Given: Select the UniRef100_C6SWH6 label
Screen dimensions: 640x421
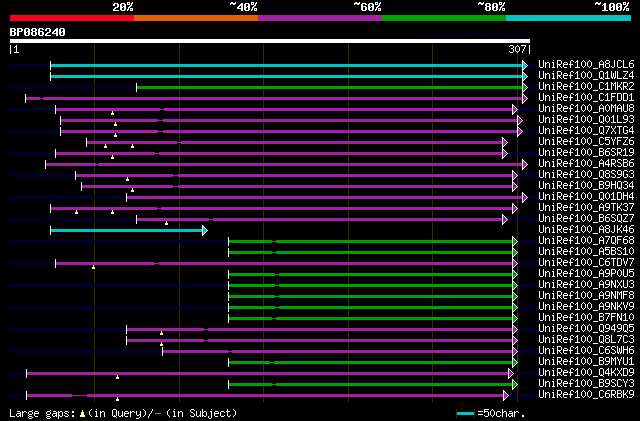Looking at the screenshot, I should click(x=586, y=351).
